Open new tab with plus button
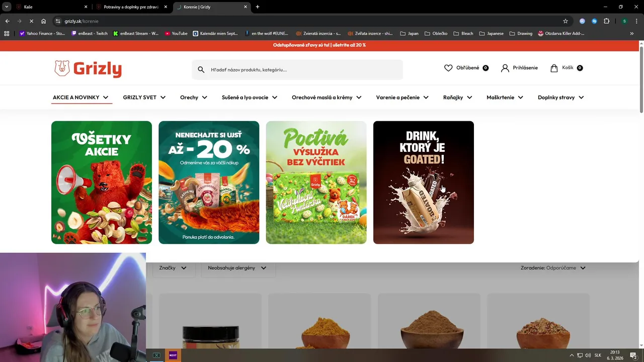 258,7
